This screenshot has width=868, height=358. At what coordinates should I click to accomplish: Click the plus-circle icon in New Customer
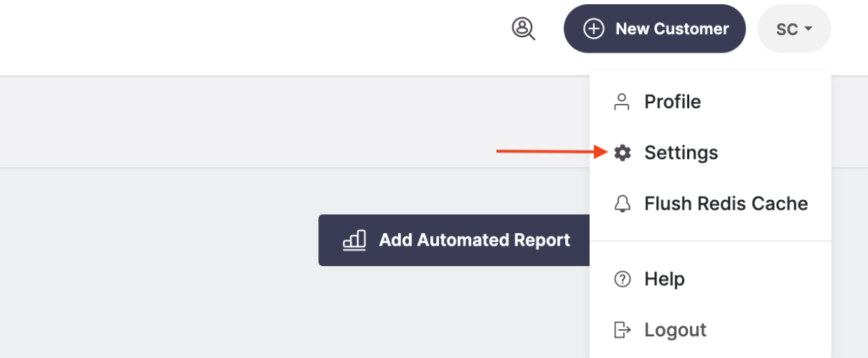pyautogui.click(x=594, y=29)
